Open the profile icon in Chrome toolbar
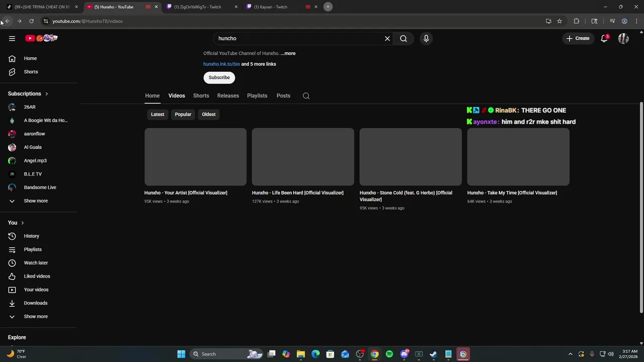The width and height of the screenshot is (644, 362). coord(624,21)
